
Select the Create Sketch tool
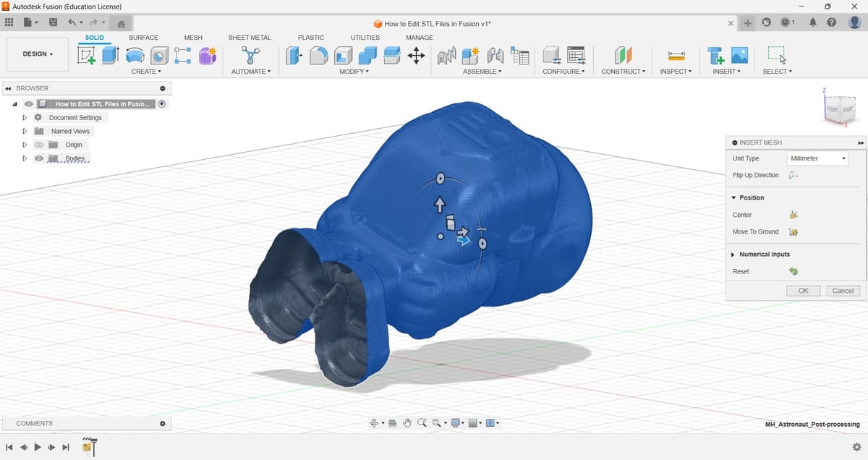pos(87,56)
